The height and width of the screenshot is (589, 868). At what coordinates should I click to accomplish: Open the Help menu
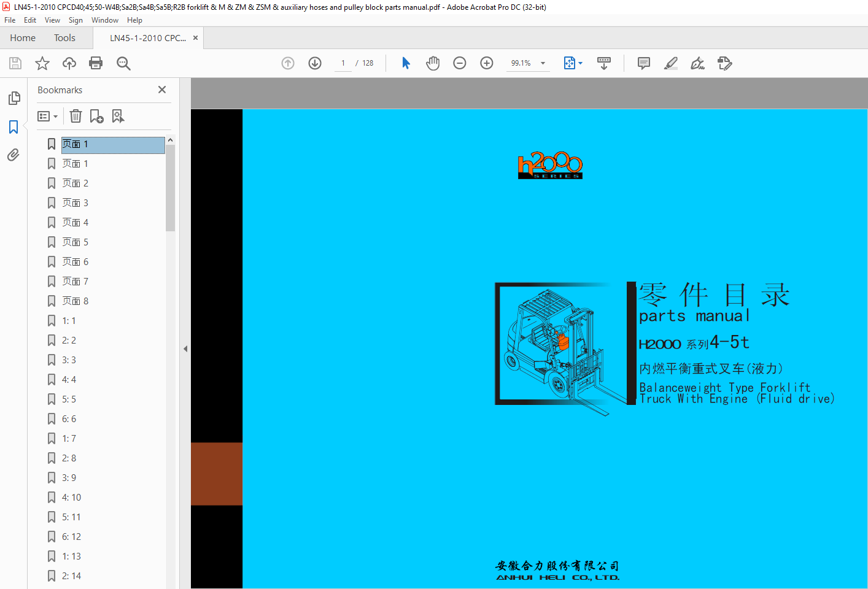point(134,20)
